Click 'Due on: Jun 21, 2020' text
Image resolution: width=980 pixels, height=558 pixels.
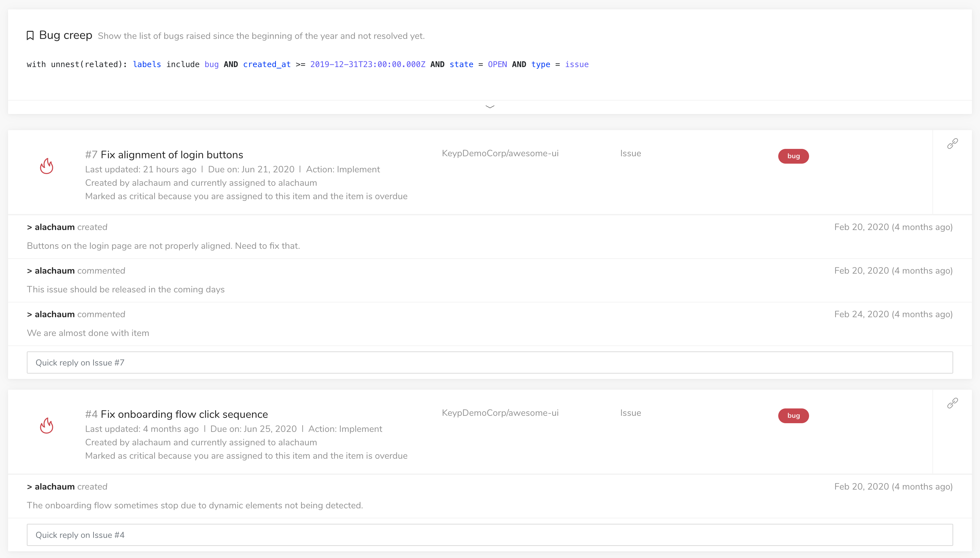[251, 169]
